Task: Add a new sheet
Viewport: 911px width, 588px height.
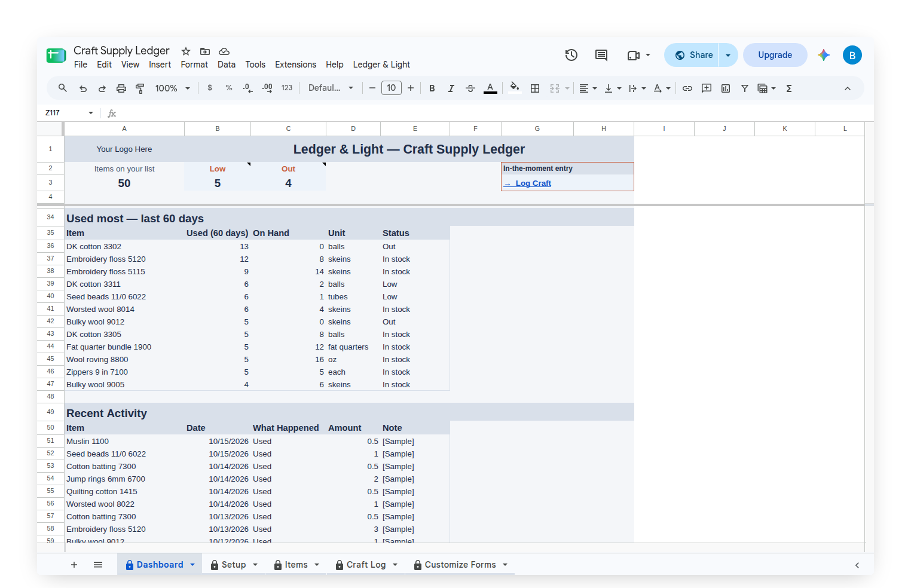Action: coord(74,565)
